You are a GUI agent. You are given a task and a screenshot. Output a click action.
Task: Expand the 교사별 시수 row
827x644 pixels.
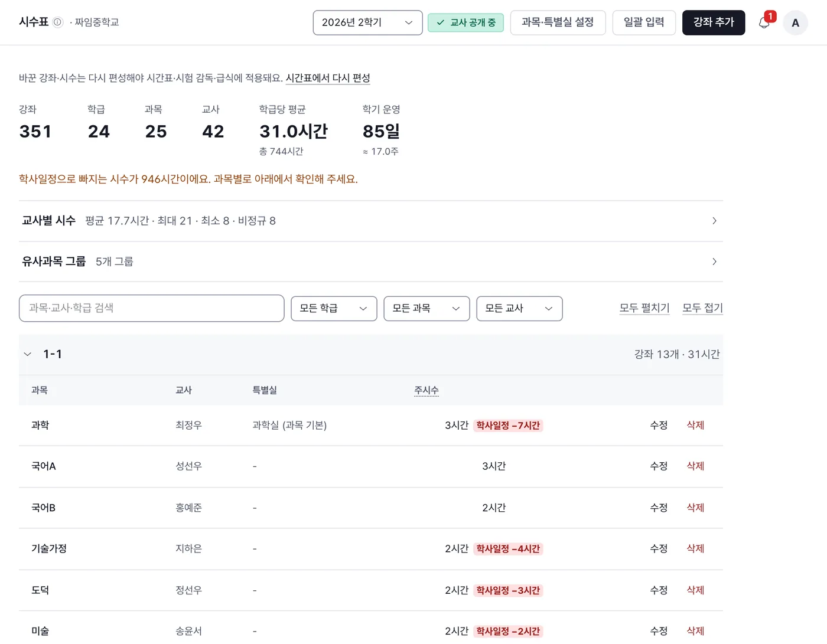pos(371,221)
